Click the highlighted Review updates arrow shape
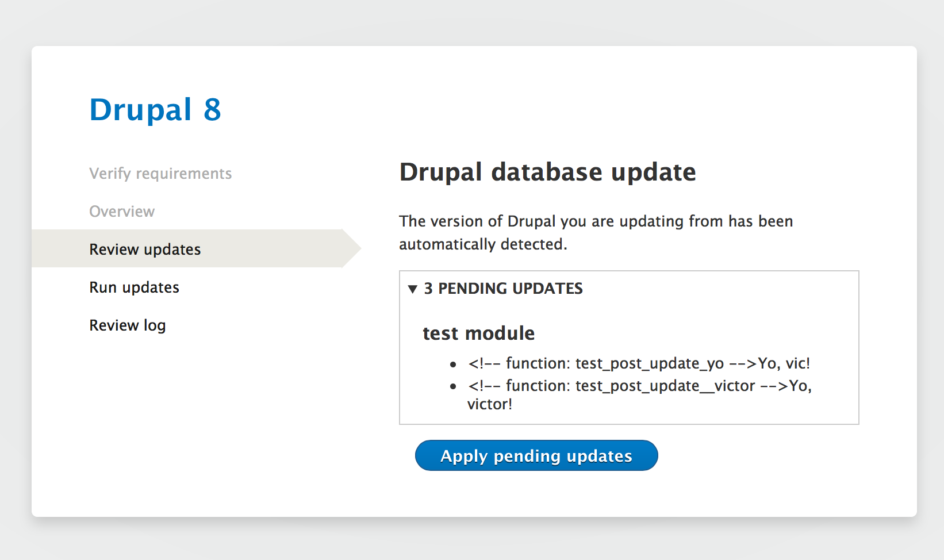Viewport: 944px width, 560px height. (351, 248)
